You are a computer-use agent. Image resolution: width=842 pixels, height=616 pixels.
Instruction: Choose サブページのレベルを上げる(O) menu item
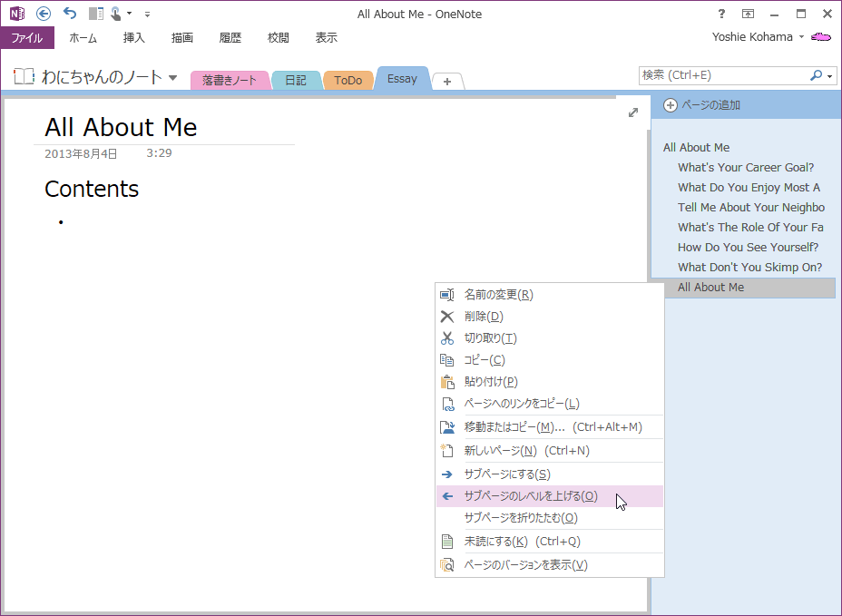coord(550,495)
